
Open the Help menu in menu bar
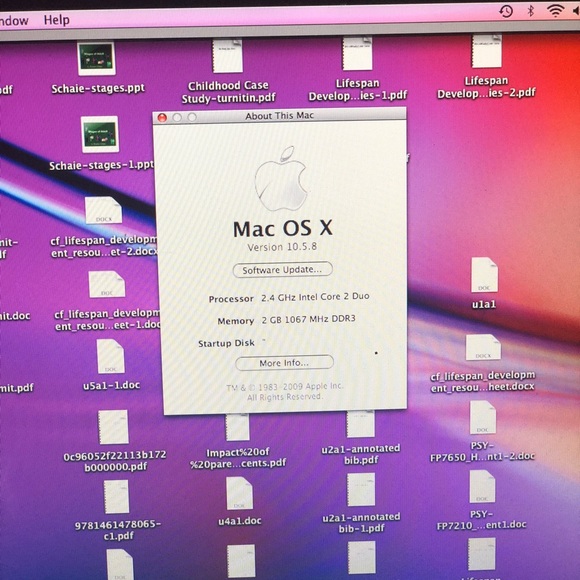[x=56, y=20]
